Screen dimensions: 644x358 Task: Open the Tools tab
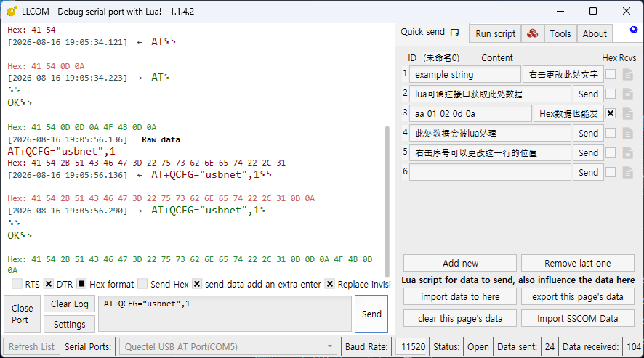point(560,33)
